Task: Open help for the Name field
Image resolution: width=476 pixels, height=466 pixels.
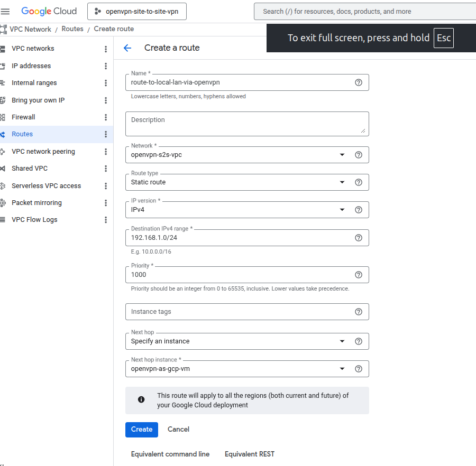Action: 359,82
